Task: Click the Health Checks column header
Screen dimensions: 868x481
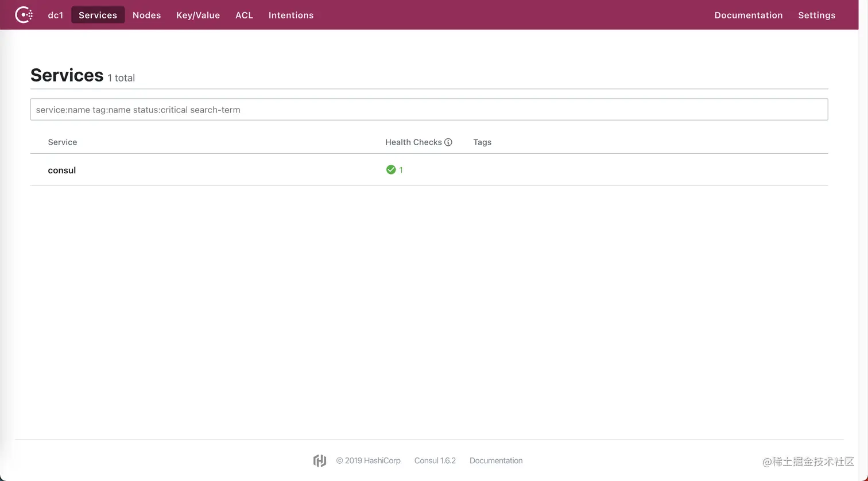Action: point(413,142)
